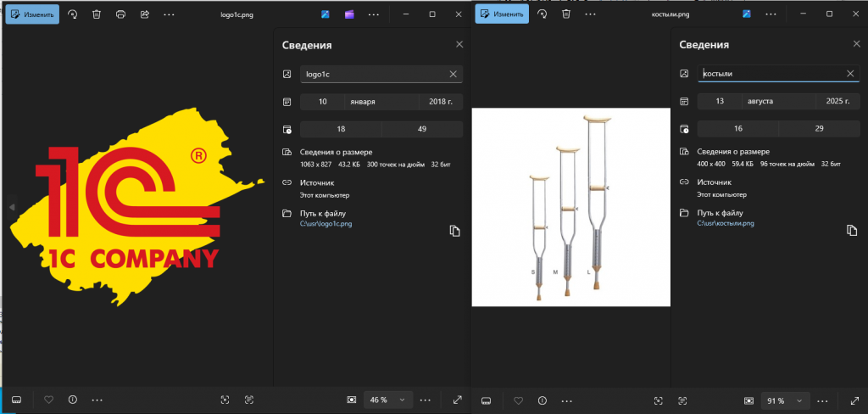
Task: Select year field 2018 г.
Action: coord(441,102)
